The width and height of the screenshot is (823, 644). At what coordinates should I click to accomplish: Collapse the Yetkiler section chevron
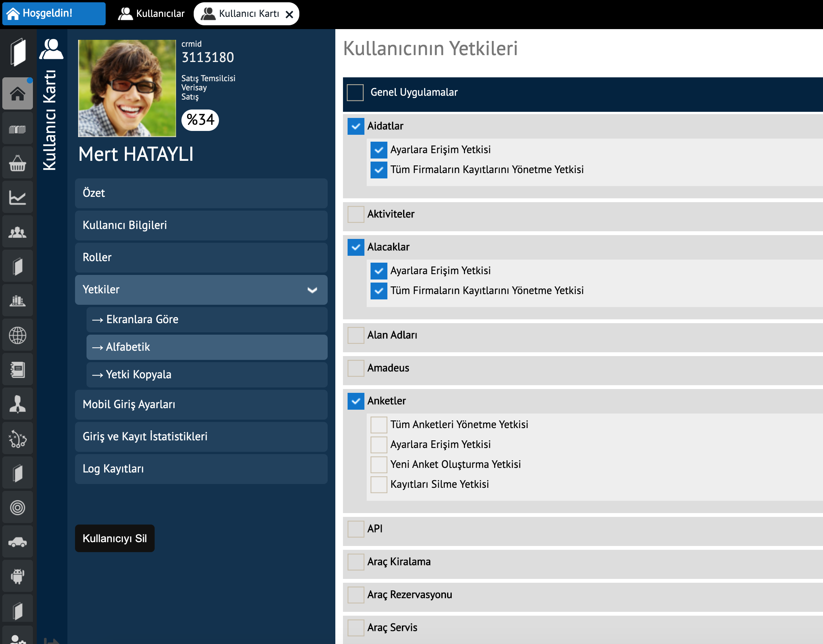(x=312, y=290)
